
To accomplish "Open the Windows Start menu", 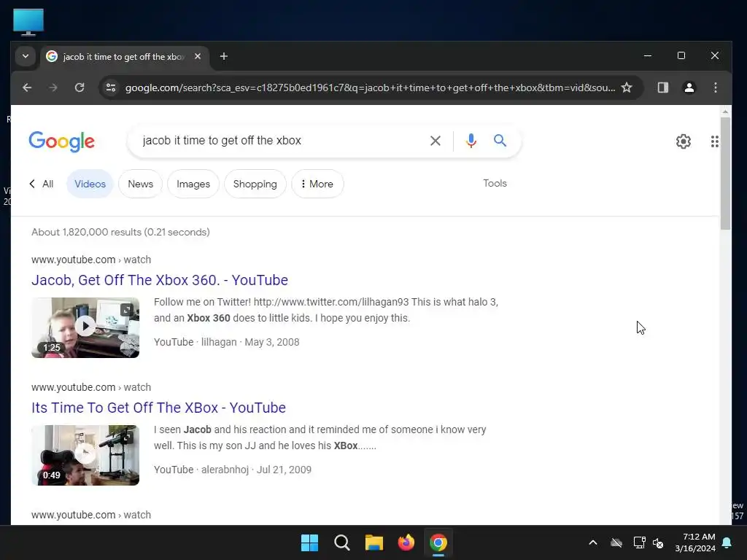I will tap(309, 542).
